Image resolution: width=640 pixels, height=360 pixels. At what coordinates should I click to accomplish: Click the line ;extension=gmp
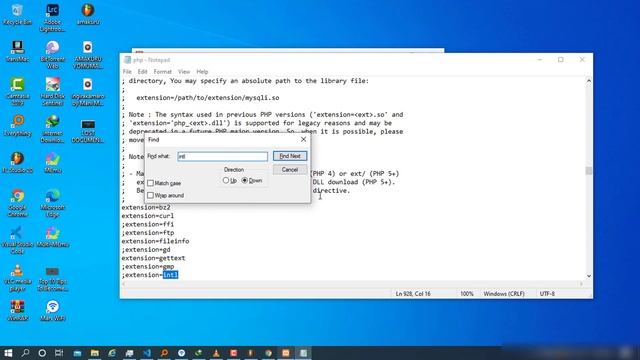coord(147,267)
